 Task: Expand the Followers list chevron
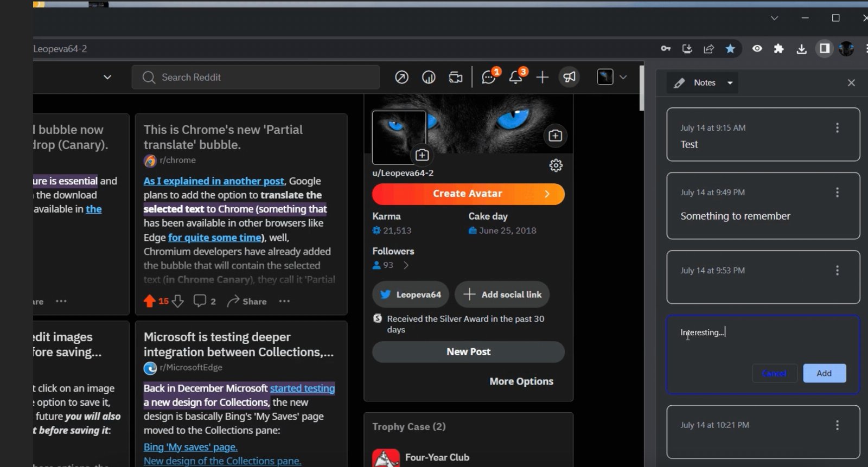coord(406,265)
